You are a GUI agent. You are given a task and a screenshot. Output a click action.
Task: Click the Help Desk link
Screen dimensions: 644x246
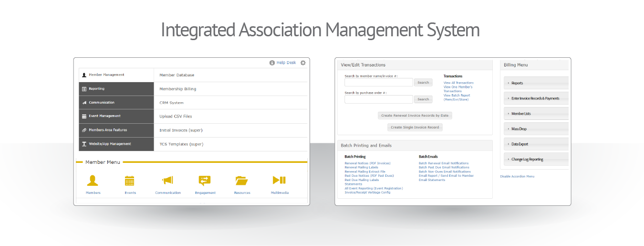286,63
